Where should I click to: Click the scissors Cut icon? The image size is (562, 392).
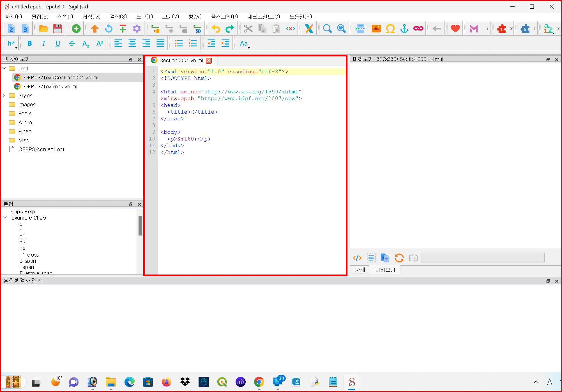click(x=248, y=29)
